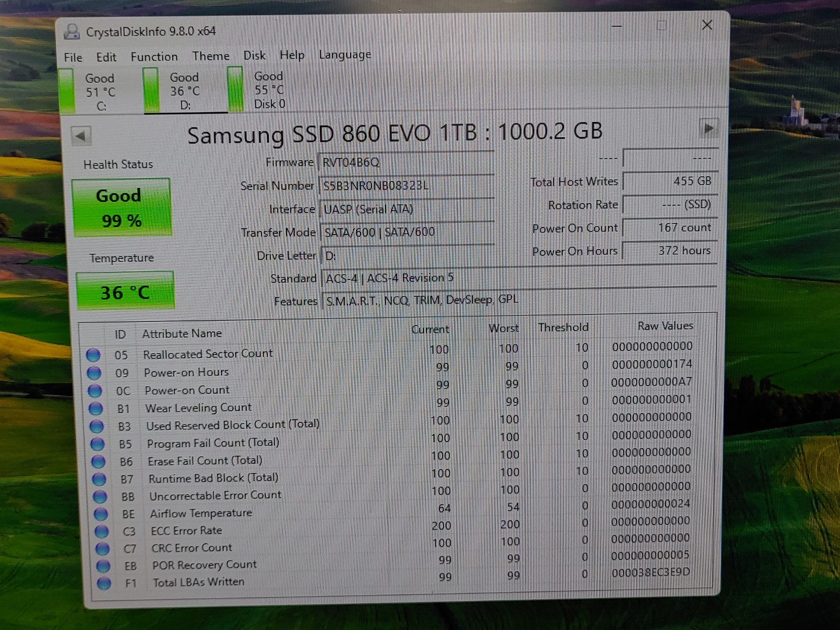The height and width of the screenshot is (630, 840).
Task: Click the Features field S.M.A.R.T., NCQ, TRIM
Action: 519,300
